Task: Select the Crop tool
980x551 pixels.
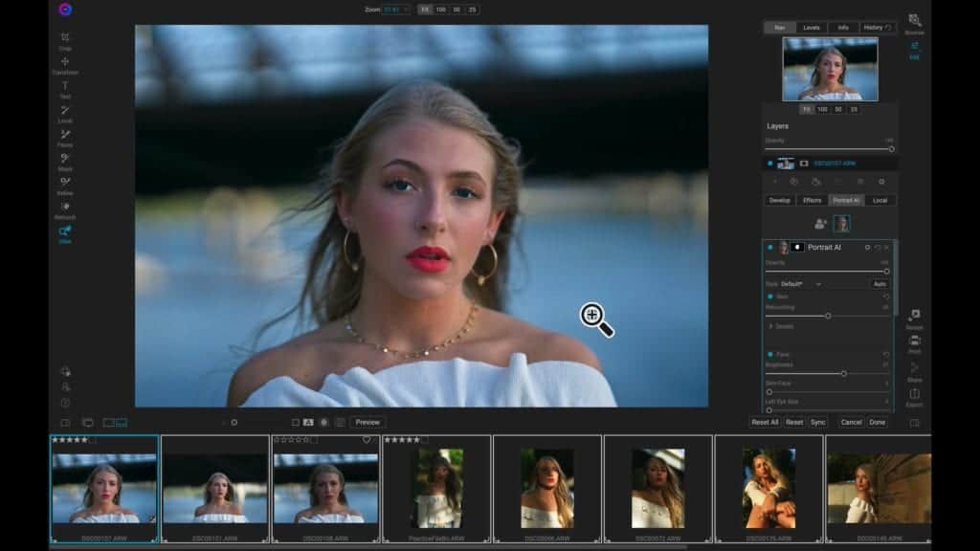Action: [65, 41]
